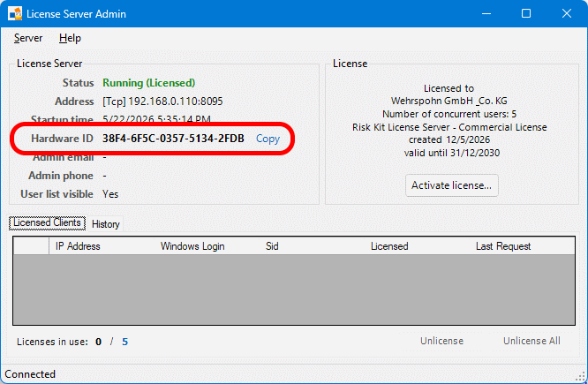588x384 pixels.
Task: Click the licensee name Wehrspohn GmbH _Co. KG
Action: (449, 101)
